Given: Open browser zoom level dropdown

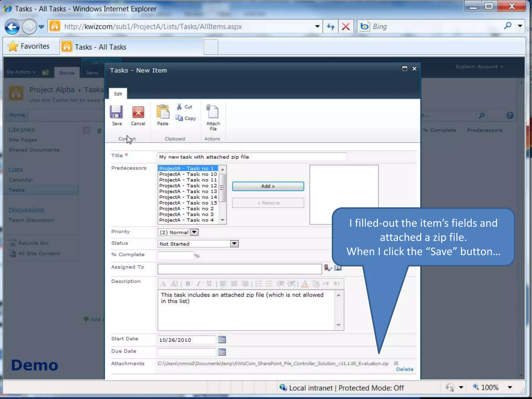Looking at the screenshot, I should (510, 388).
